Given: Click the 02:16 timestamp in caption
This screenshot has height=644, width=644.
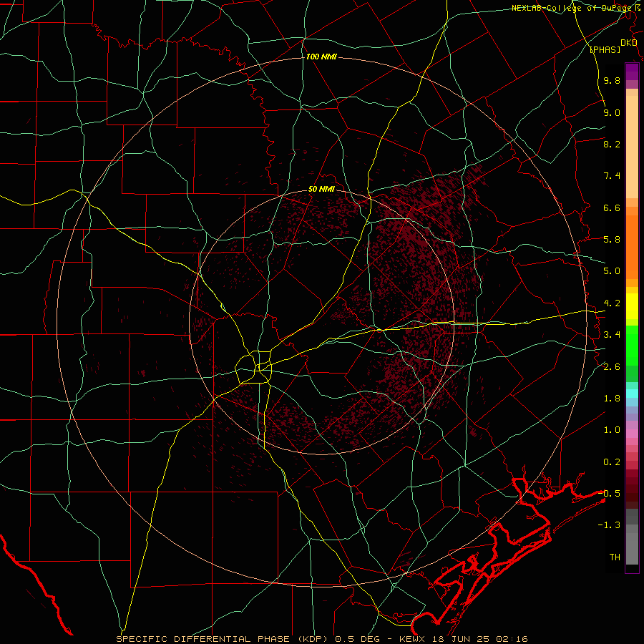Looking at the screenshot, I should point(513,639).
